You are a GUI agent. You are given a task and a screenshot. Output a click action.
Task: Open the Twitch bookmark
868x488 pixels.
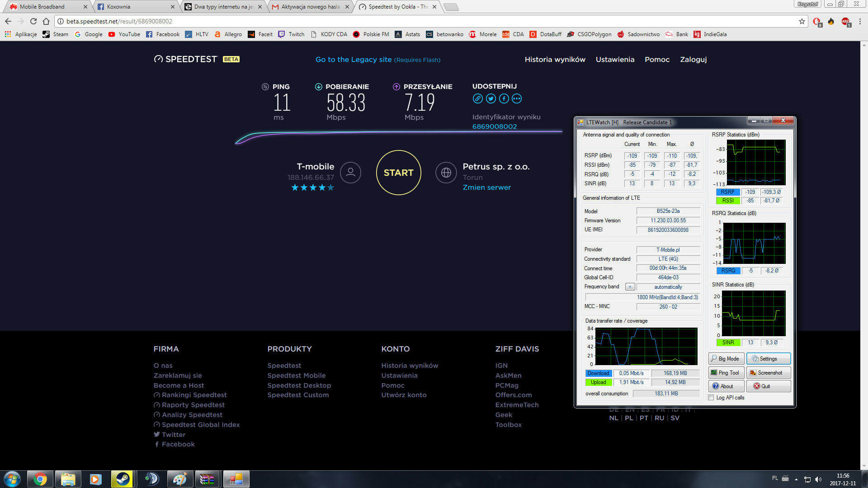tap(292, 34)
